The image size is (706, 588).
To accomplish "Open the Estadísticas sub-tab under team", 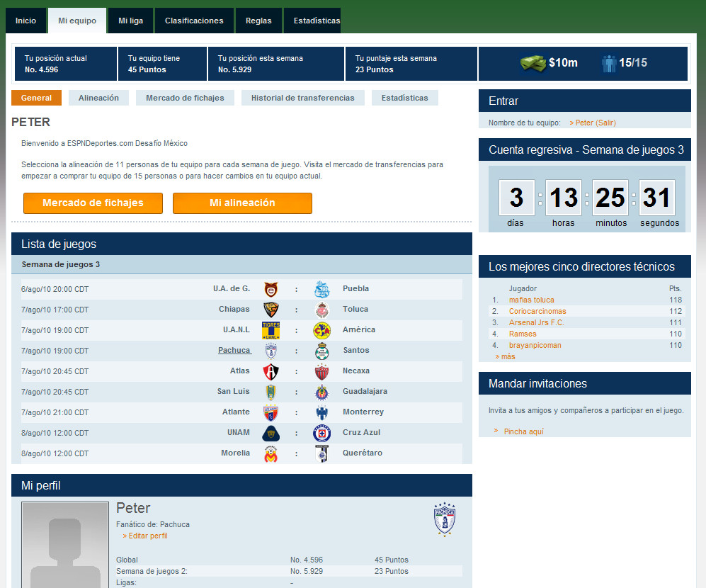I will tap(405, 98).
